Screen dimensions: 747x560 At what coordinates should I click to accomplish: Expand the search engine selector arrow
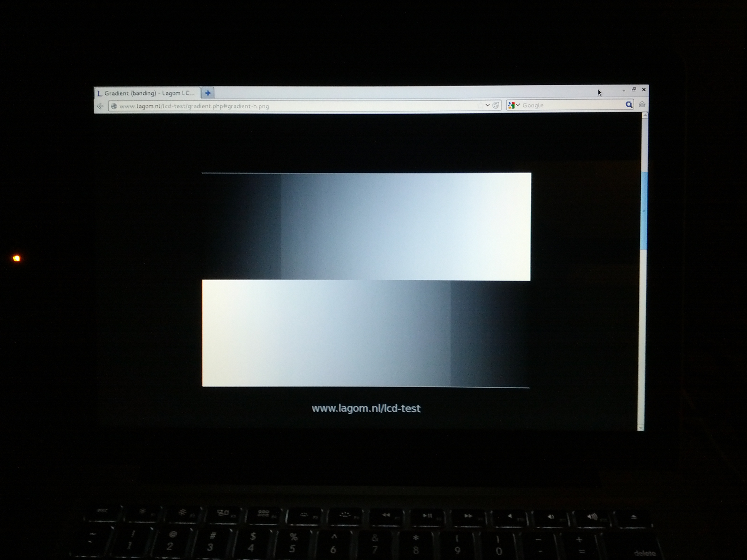tap(518, 105)
